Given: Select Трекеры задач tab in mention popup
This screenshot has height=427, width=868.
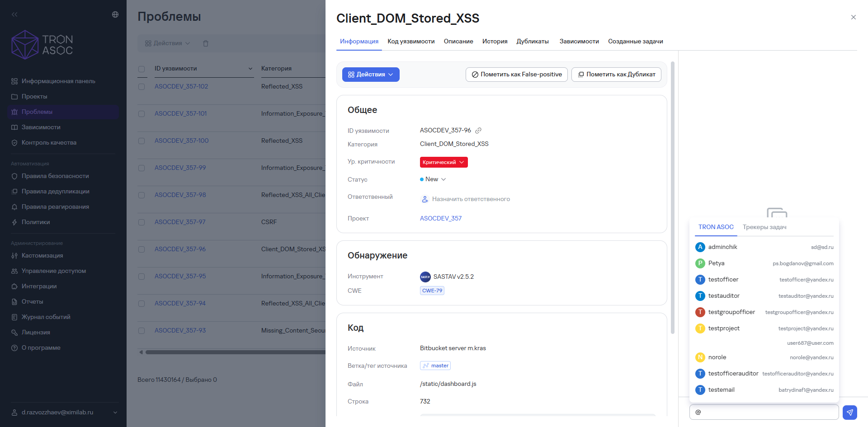Looking at the screenshot, I should [x=764, y=227].
